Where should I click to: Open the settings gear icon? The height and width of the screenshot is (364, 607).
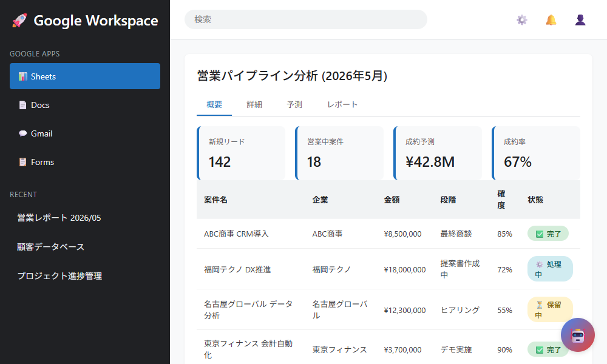(522, 20)
